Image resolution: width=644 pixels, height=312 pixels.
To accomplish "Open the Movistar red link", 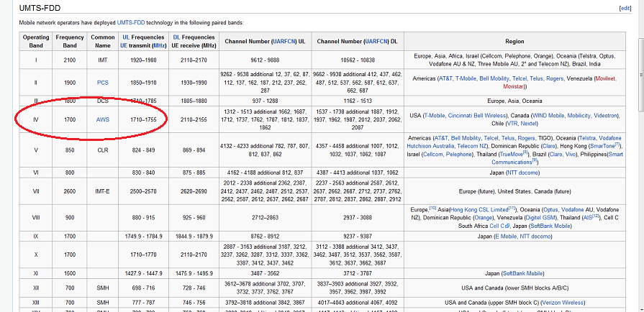I will (x=514, y=86).
